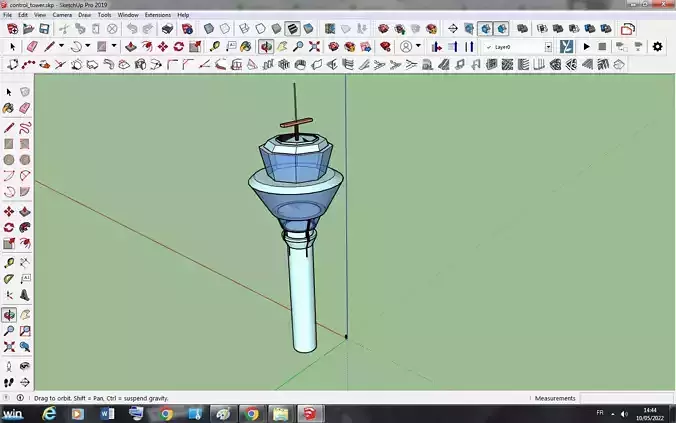Select the Outer Shell solid tool

[523, 29]
